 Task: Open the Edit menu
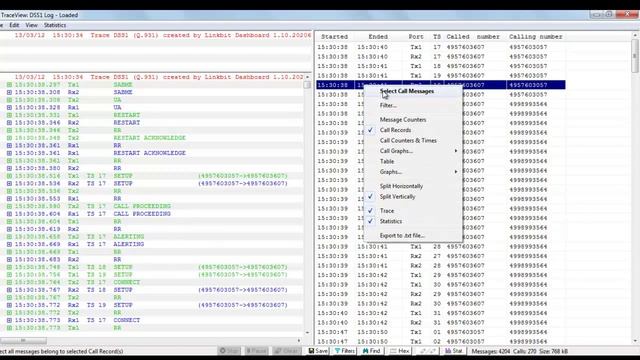(x=14, y=25)
